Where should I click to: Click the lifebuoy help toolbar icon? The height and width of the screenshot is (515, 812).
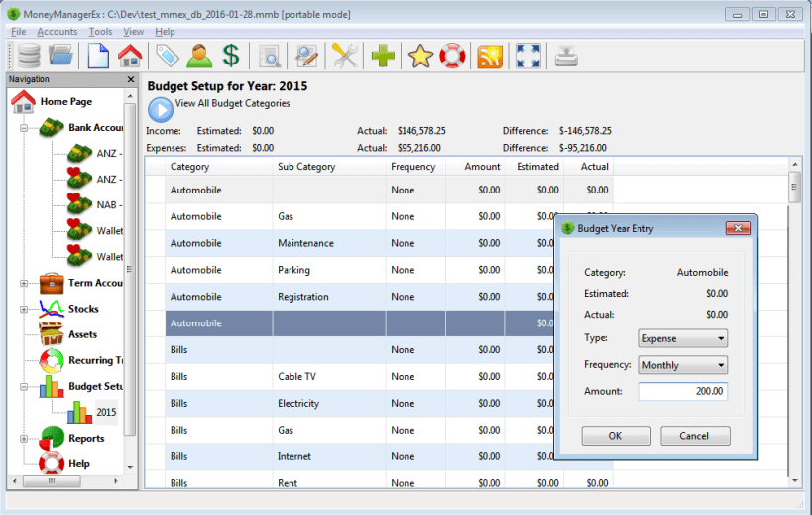tap(452, 56)
